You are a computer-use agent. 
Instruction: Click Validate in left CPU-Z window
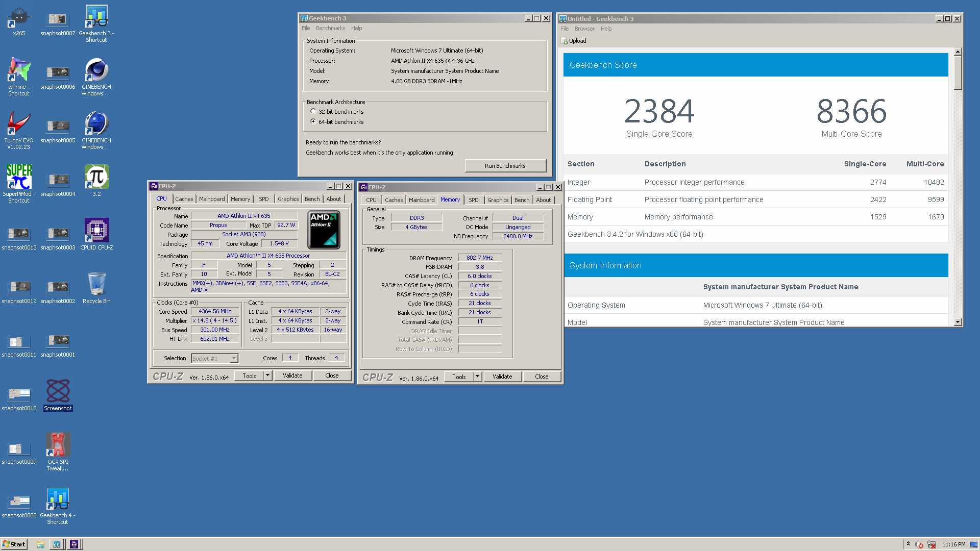coord(292,375)
